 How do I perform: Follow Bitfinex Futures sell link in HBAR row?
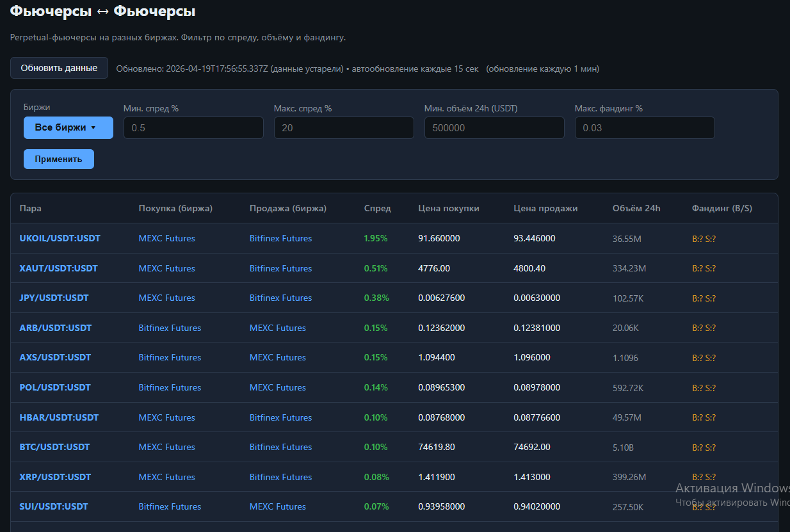click(281, 417)
